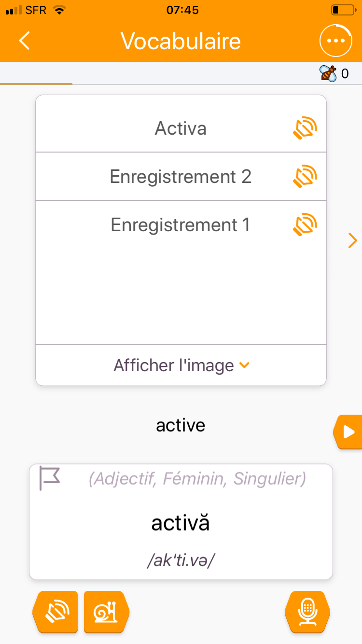Tap the phonetic transcription /ak'ti.və/
The image size is (362, 644).
click(x=181, y=561)
